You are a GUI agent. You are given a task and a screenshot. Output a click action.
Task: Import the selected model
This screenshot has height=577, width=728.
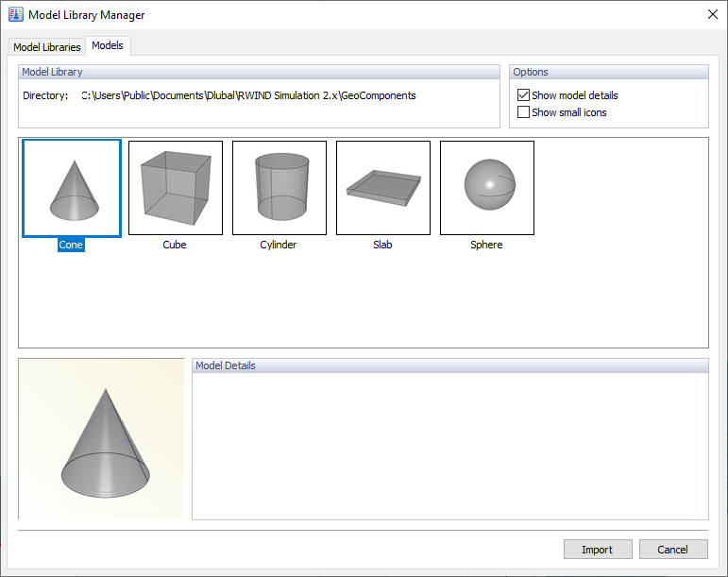click(598, 550)
